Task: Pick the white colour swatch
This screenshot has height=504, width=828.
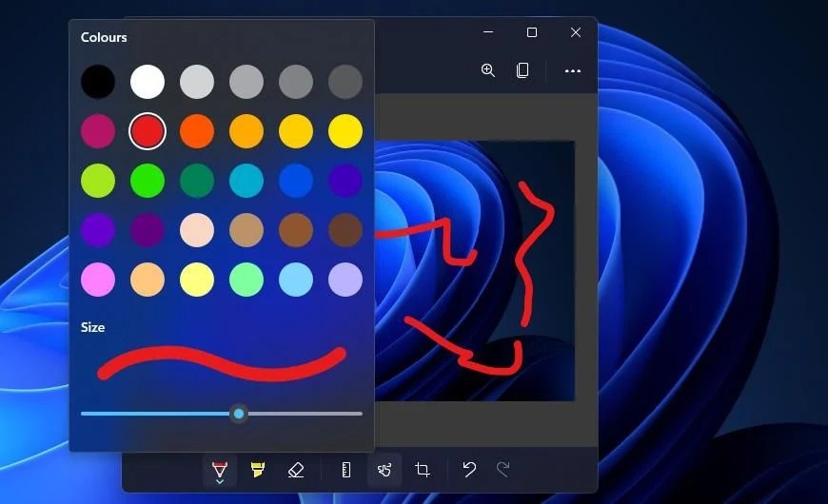Action: pos(148,82)
